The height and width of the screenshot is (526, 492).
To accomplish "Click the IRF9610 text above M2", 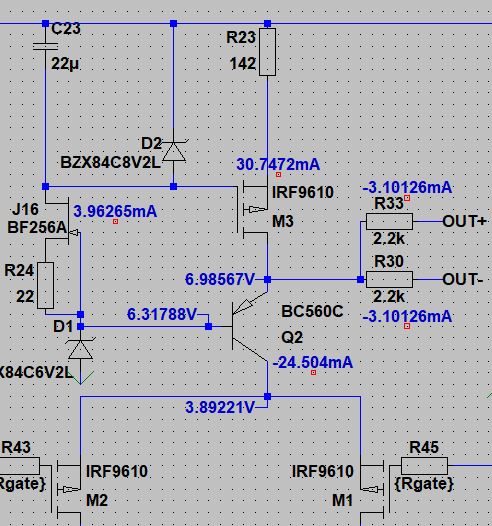I will [117, 471].
